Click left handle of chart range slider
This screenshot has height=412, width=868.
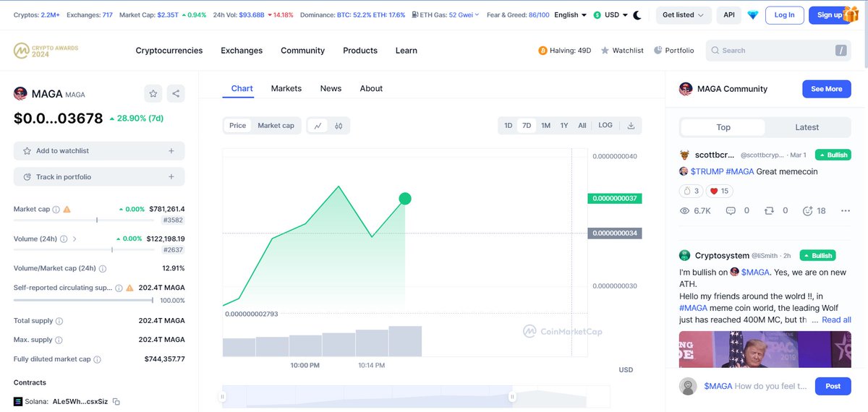tap(223, 396)
